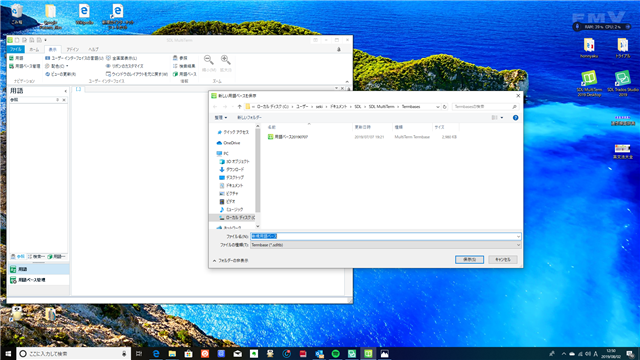Open the ファイル tab in MultiTerm
The height and width of the screenshot is (360, 640).
16,49
